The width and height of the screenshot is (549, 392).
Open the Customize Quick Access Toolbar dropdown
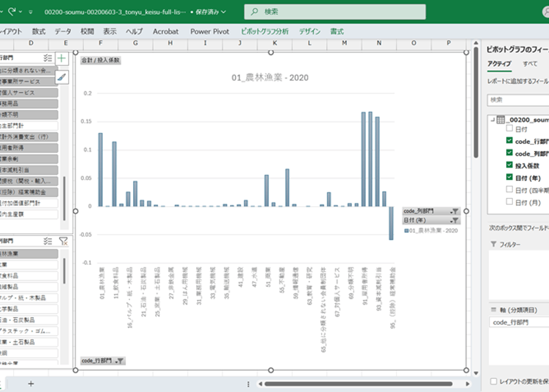pyautogui.click(x=31, y=12)
